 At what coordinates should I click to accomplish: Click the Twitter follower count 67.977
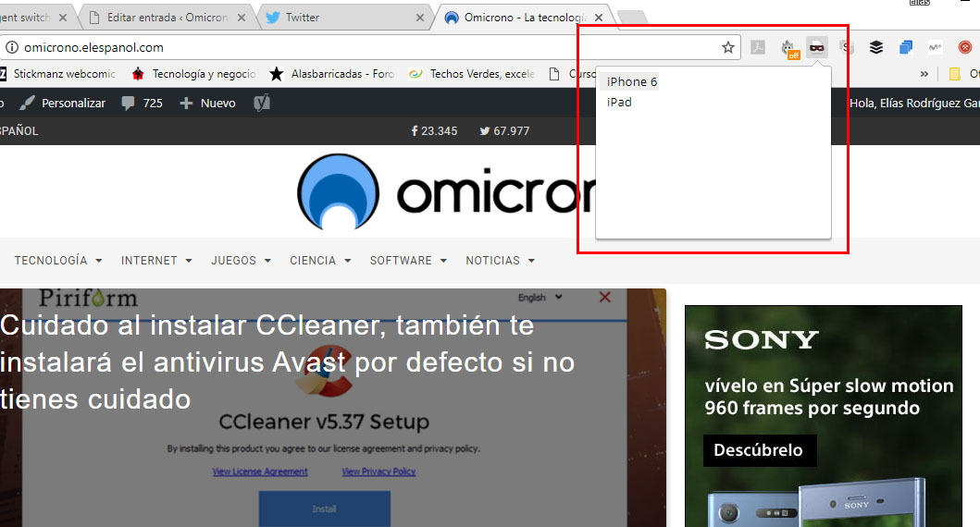coord(504,131)
